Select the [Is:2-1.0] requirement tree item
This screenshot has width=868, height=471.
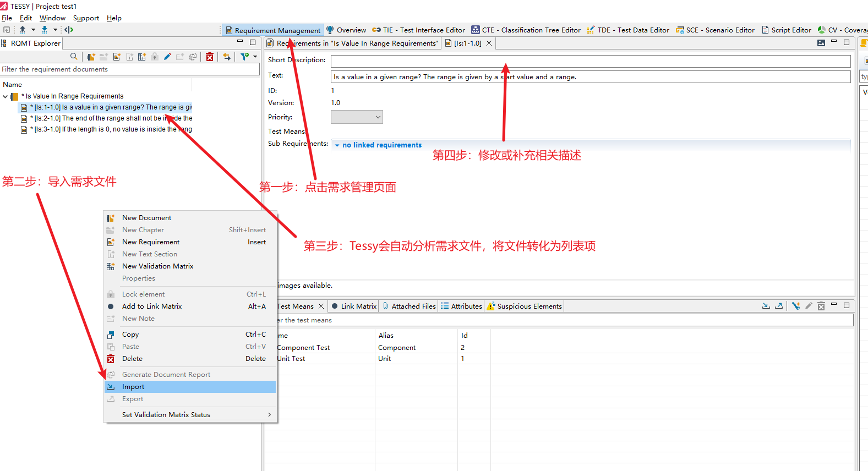pyautogui.click(x=106, y=118)
